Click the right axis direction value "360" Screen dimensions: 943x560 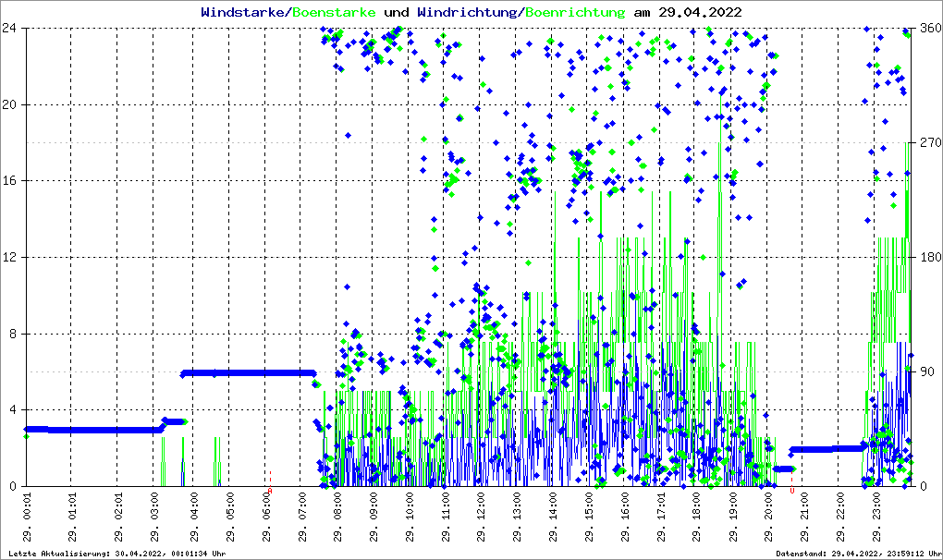(931, 28)
